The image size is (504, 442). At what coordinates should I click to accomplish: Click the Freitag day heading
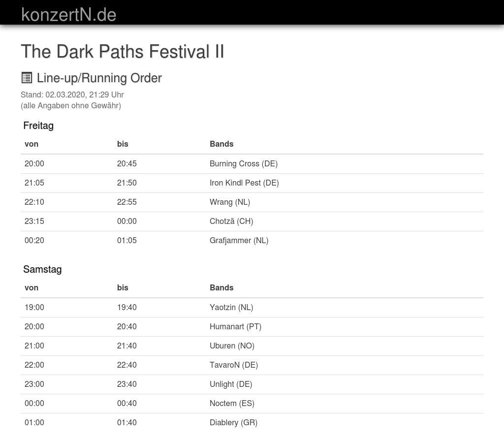[38, 126]
